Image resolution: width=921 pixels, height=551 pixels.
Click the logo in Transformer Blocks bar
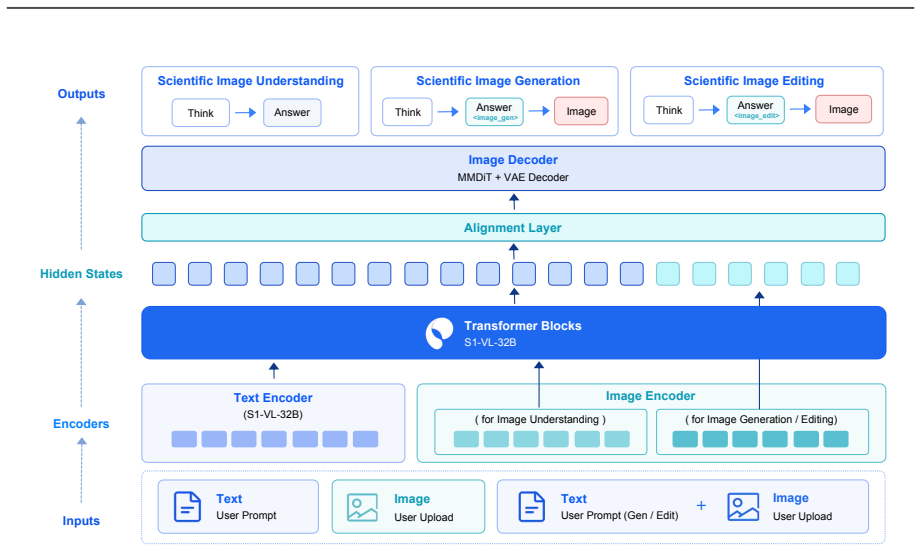[x=439, y=333]
